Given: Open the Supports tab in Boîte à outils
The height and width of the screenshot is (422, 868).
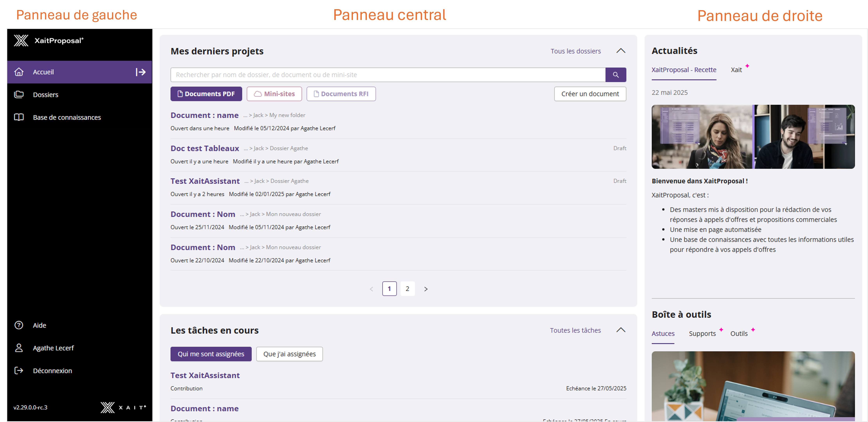Looking at the screenshot, I should [x=702, y=333].
